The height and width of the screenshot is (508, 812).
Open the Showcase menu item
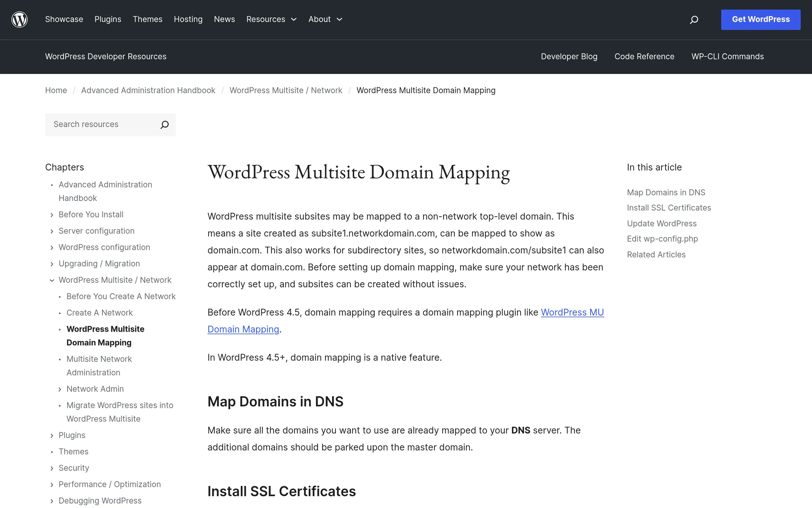[x=64, y=19]
